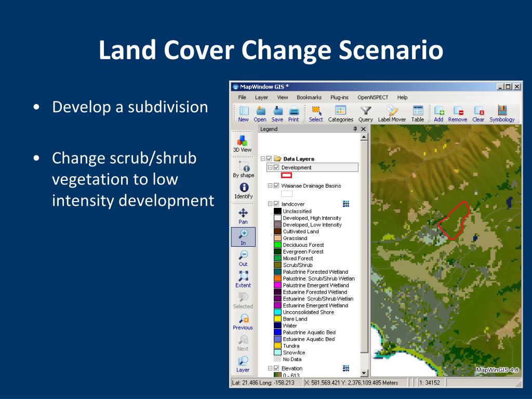532x399 pixels.
Task: Launch the Query tool
Action: pyautogui.click(x=365, y=114)
